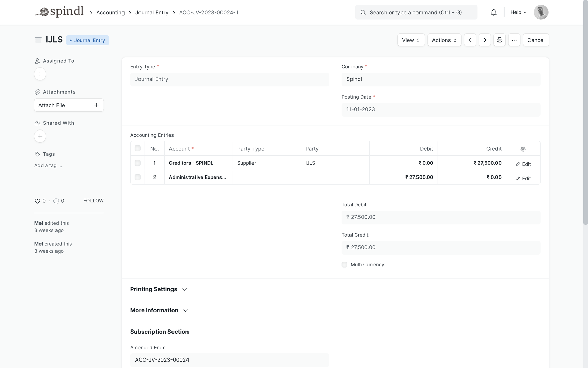Open the three-dots more options menu
Viewport: 588px width, 368px height.
[x=514, y=40]
